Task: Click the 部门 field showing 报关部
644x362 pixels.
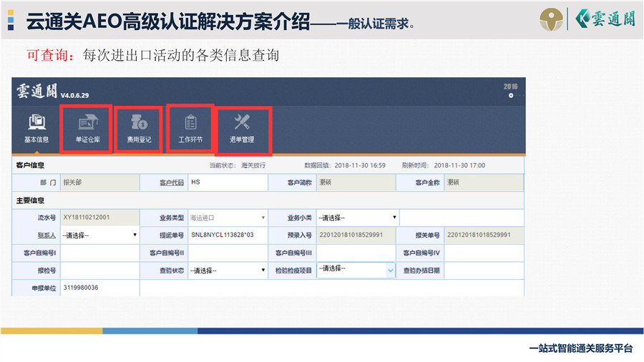Action: click(x=99, y=182)
